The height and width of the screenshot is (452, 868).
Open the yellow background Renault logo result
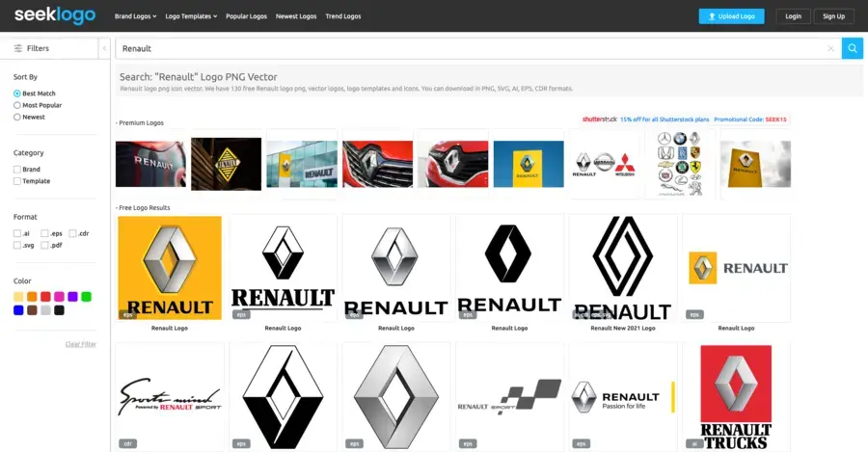point(170,268)
